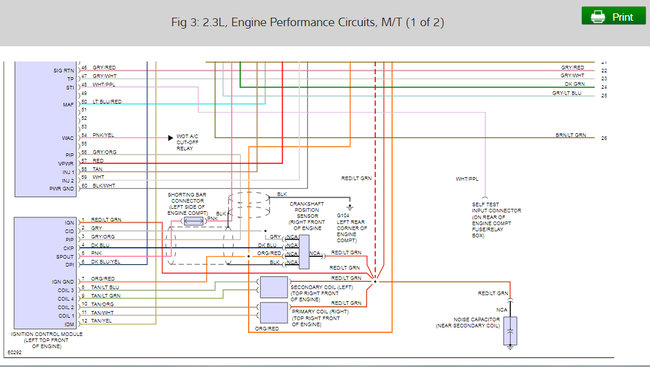
Task: Click the printer icon in Print button
Action: [x=597, y=16]
